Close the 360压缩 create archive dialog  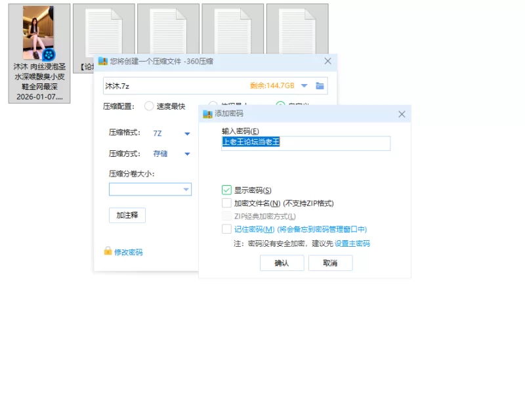click(327, 61)
